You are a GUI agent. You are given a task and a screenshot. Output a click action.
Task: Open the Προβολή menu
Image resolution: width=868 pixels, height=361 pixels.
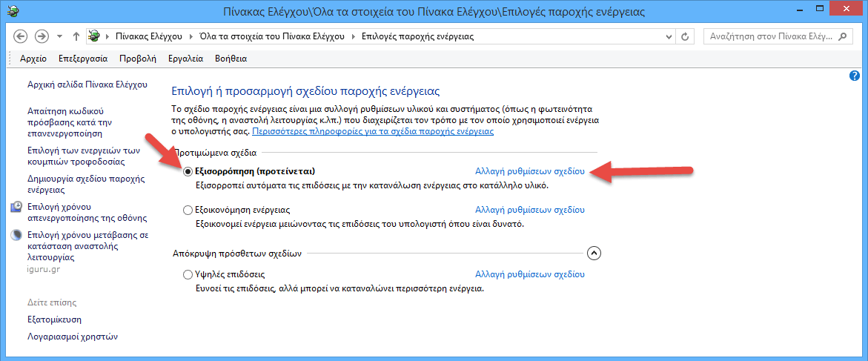point(138,59)
